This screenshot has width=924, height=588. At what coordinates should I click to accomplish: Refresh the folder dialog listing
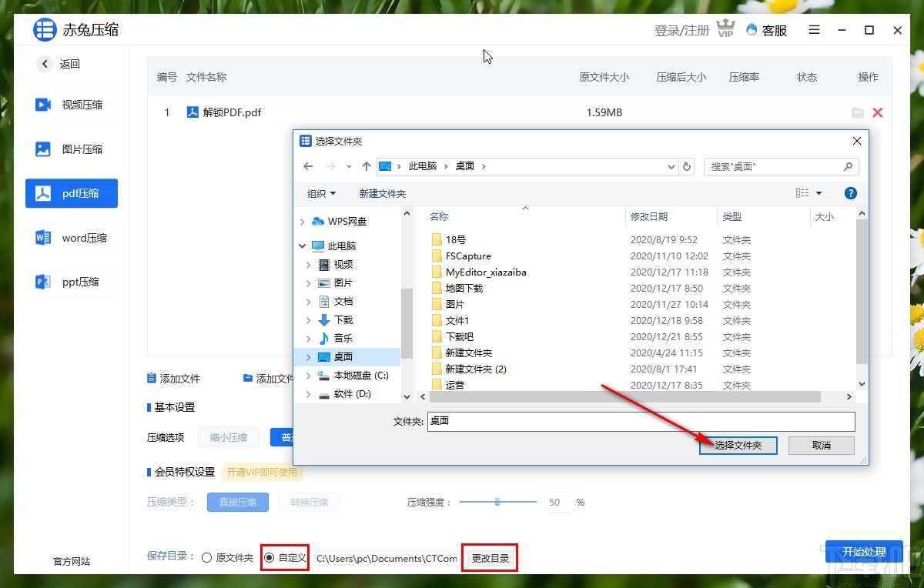pyautogui.click(x=688, y=166)
